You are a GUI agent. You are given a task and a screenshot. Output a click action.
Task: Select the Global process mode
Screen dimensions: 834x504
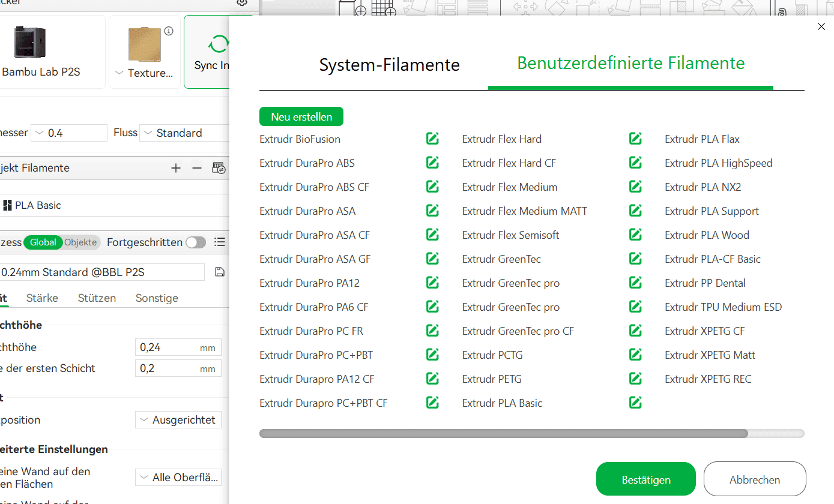[43, 242]
